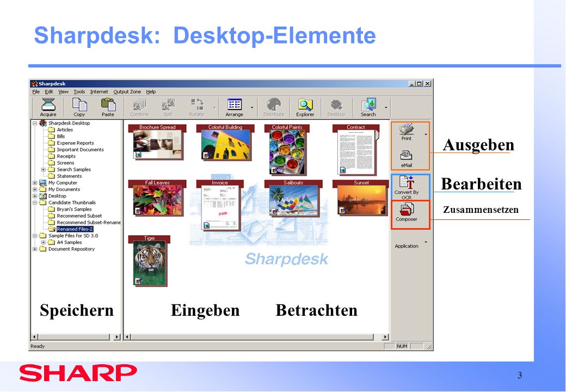Viewport: 566px width, 392px height.
Task: Click thumbnail pane scrollbar right arrow
Action: (385, 337)
